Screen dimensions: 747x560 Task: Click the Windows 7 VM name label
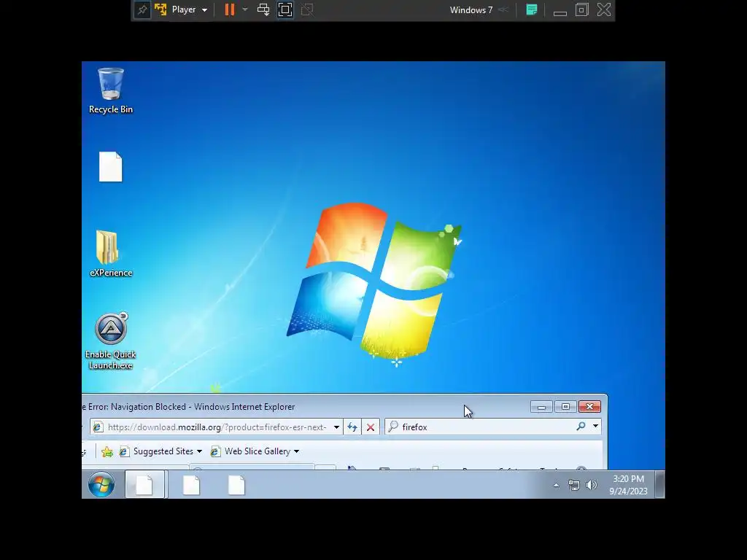pyautogui.click(x=471, y=10)
